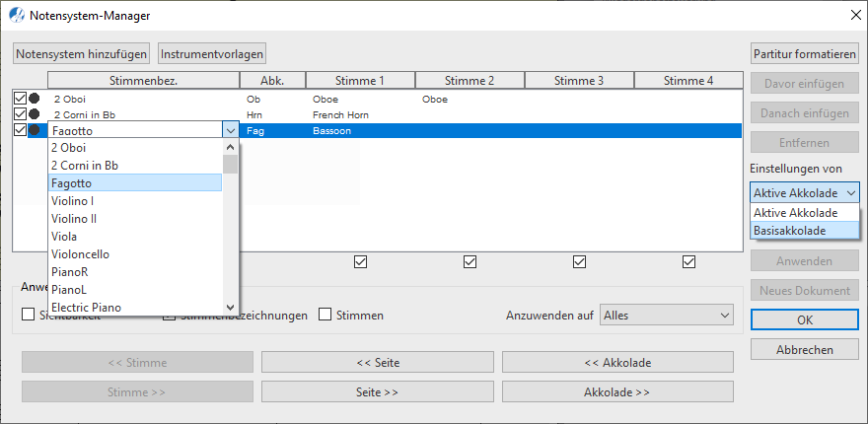
Task: Click the Aktive Akkolade combo box
Action: tap(804, 193)
